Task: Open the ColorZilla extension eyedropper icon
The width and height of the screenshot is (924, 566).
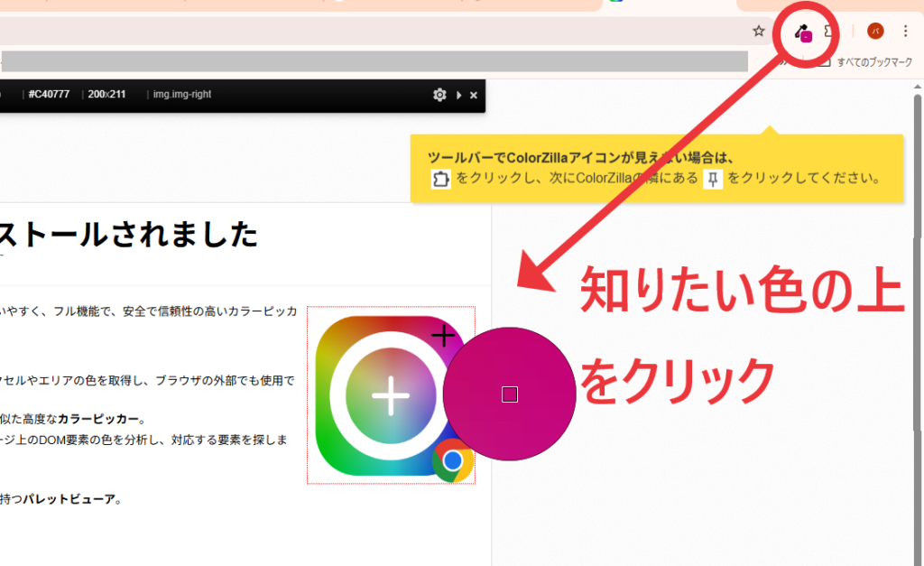Action: click(802, 32)
